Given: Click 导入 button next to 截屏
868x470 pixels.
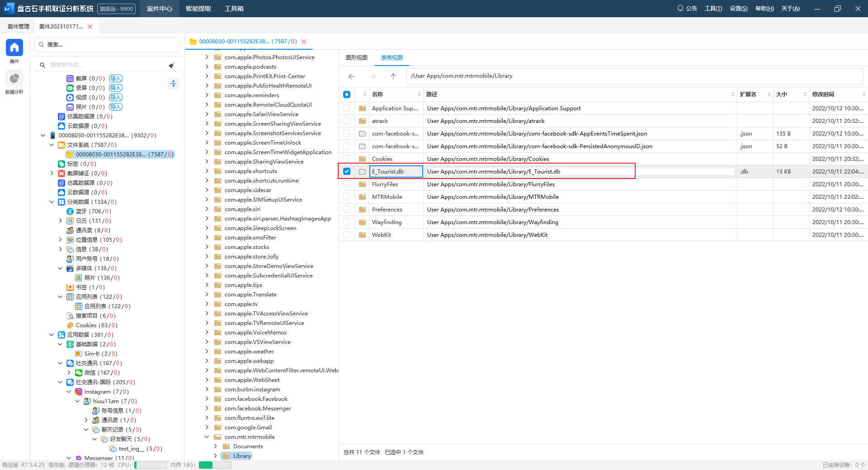Looking at the screenshot, I should pos(116,79).
